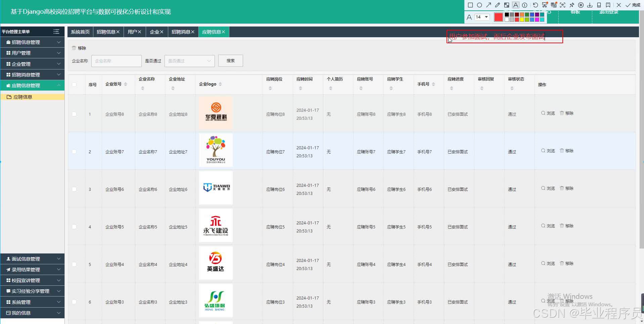Click the 企业名称 search input field
This screenshot has height=324, width=644.
(x=116, y=61)
